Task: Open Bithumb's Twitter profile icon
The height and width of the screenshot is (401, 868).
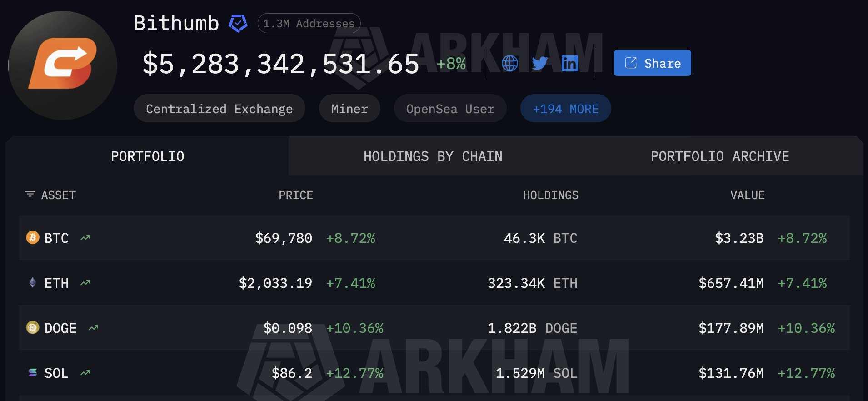Action: coord(539,63)
